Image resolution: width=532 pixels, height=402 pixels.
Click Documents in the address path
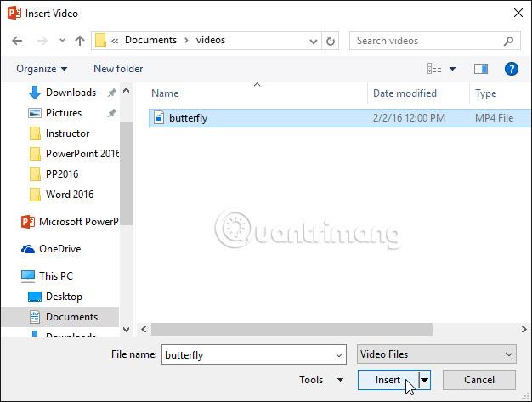coord(150,40)
